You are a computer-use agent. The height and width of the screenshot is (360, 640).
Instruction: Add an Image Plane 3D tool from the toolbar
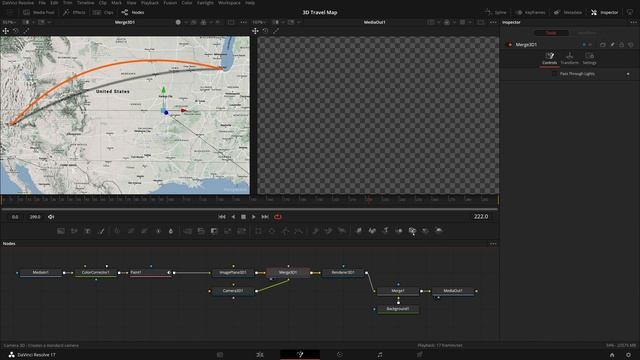click(x=359, y=231)
